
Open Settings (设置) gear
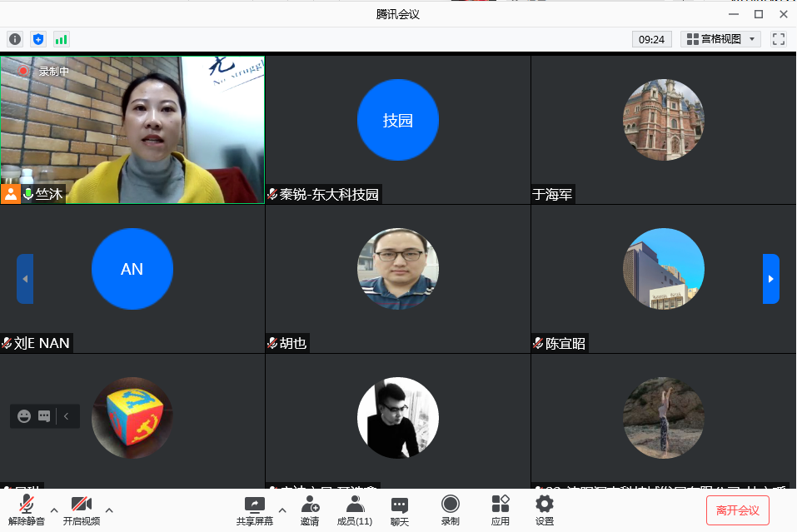tap(545, 510)
